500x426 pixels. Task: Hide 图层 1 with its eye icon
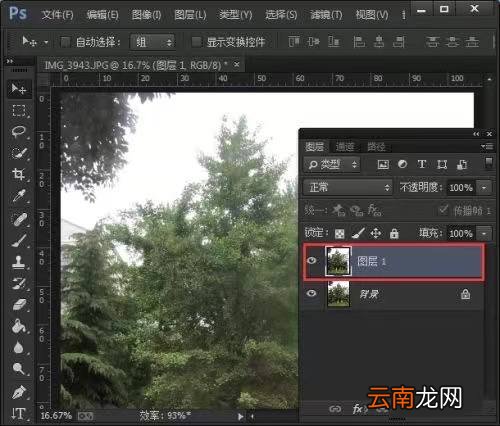[312, 260]
